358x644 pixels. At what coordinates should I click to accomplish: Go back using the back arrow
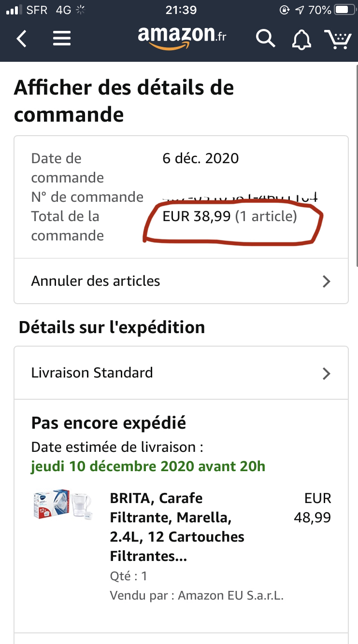point(22,39)
